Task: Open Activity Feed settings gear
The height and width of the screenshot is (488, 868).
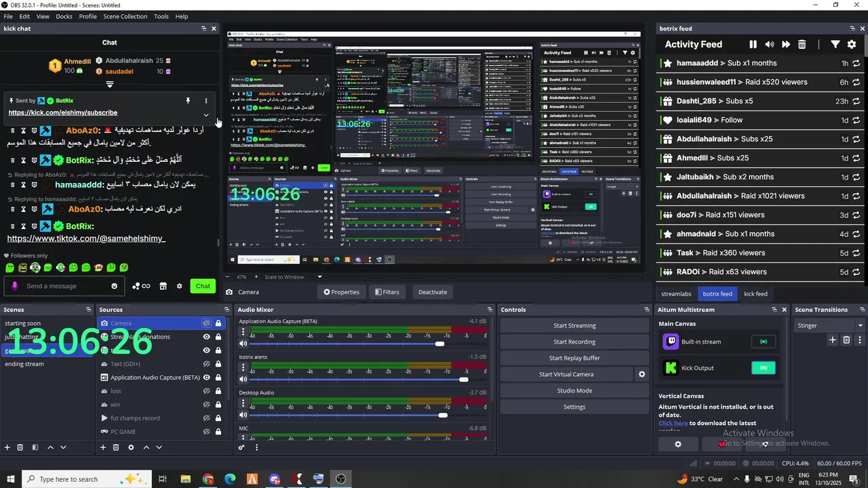Action: click(x=852, y=44)
